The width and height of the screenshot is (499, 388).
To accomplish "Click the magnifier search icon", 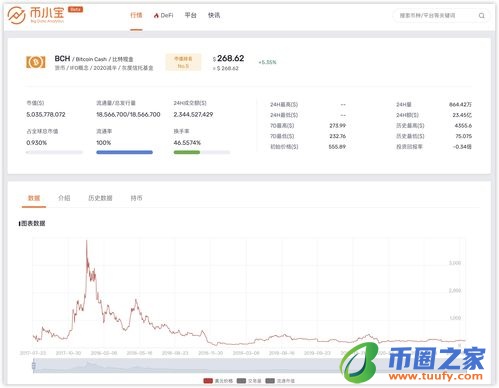I will 481,16.
